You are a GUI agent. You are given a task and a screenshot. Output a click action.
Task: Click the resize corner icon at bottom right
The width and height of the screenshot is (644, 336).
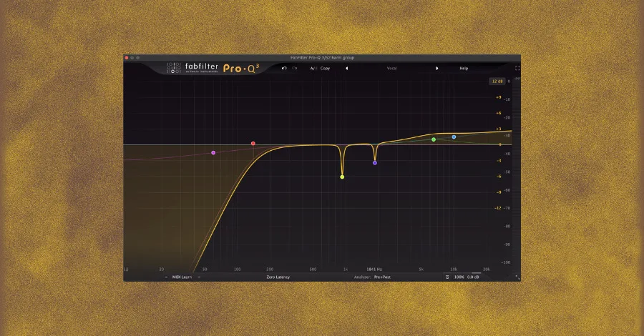517,278
